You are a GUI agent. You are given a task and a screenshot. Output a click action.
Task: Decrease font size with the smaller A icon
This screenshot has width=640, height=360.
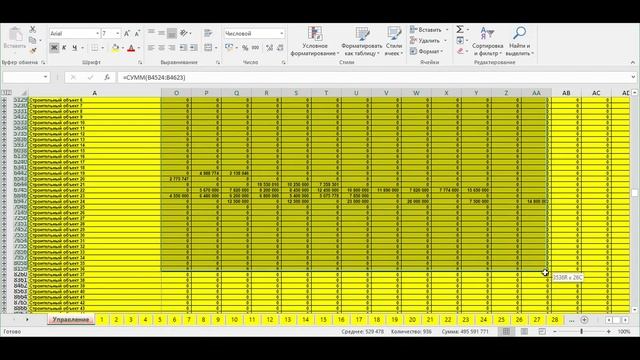(137, 33)
